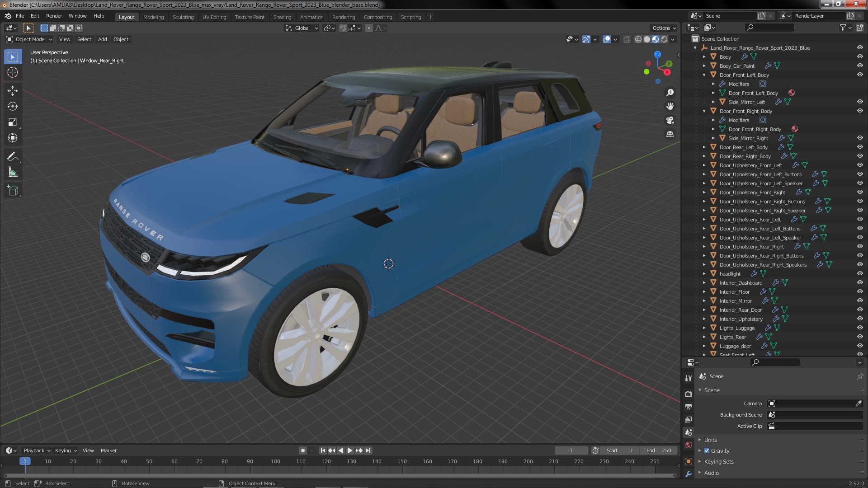
Task: Hide Interior_Dashboard with its eye icon
Action: 860,282
